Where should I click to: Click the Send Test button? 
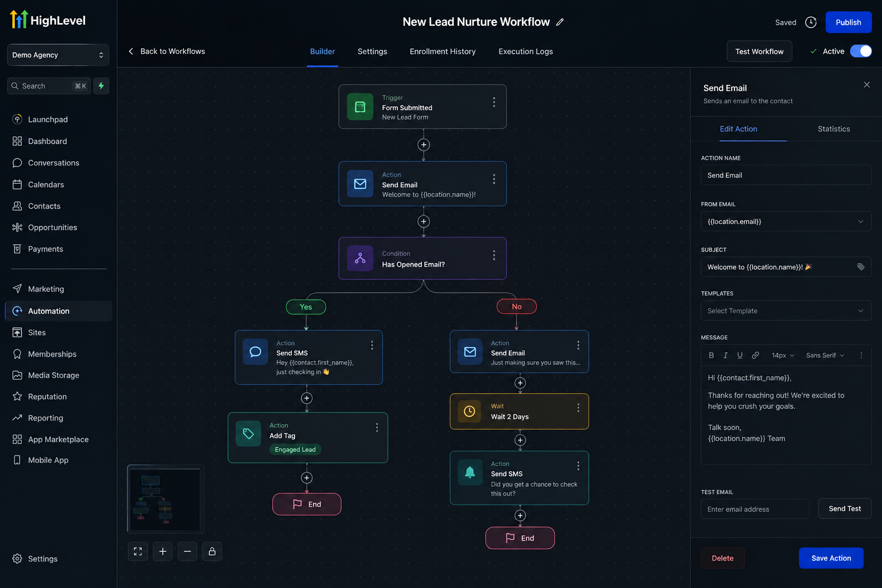(x=845, y=509)
